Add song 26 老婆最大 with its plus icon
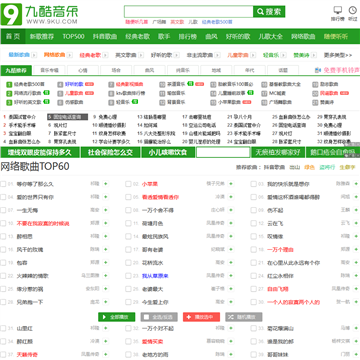 click(231, 289)
